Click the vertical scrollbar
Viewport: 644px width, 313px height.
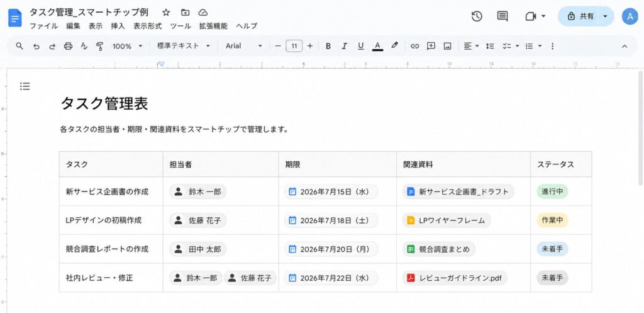(641, 128)
